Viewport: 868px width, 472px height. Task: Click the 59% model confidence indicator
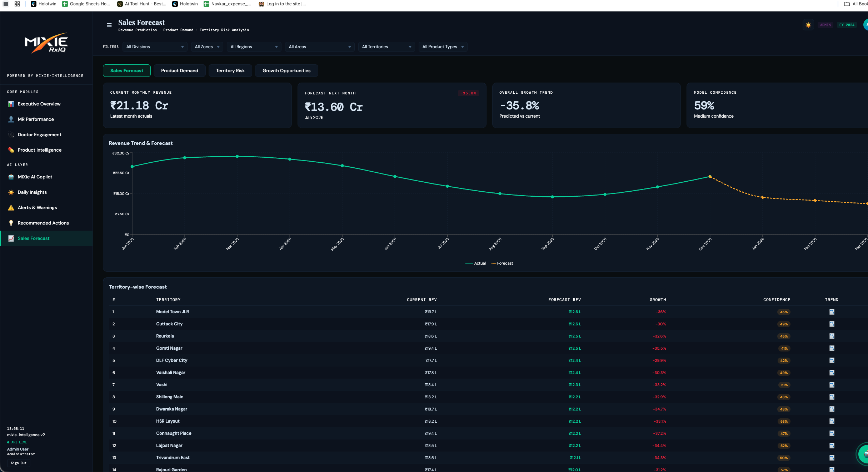703,105
